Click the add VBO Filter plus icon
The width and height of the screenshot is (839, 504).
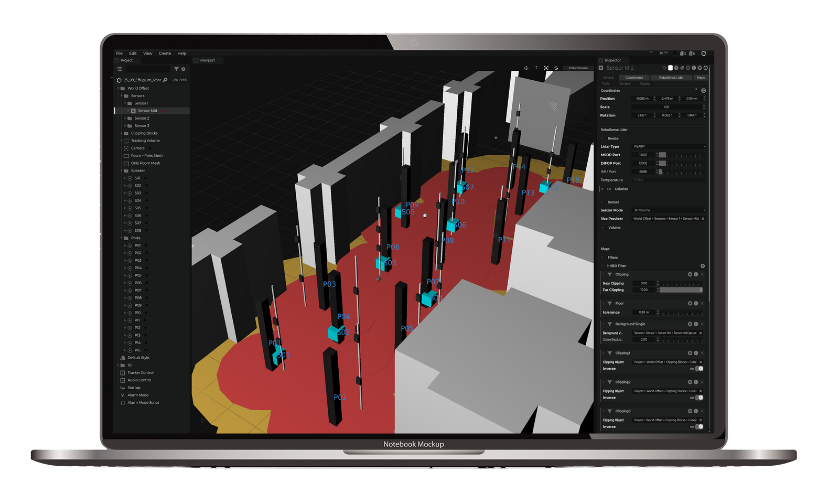click(702, 266)
